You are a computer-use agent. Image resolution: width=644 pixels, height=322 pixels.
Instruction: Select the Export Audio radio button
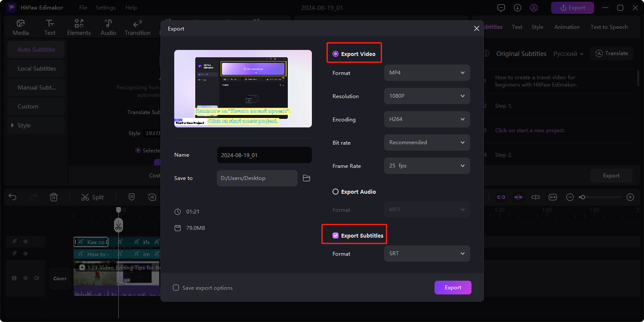336,192
